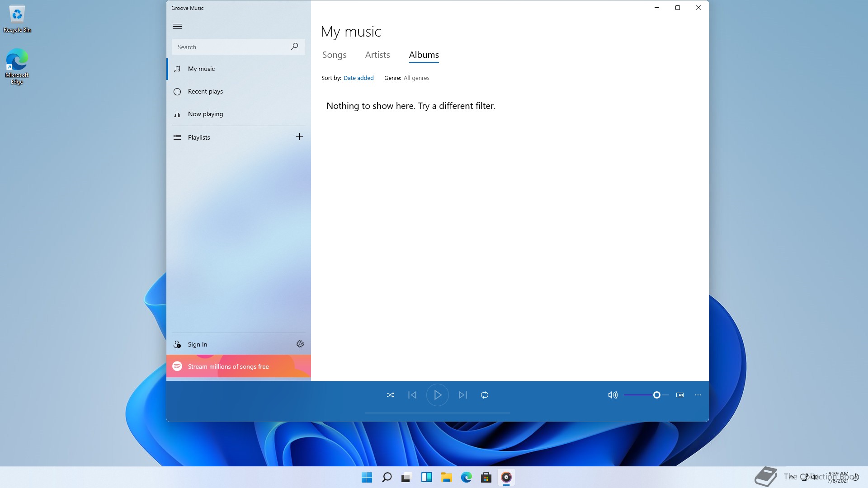The image size is (868, 488).
Task: Maximize the Groove Music window
Action: click(x=678, y=8)
